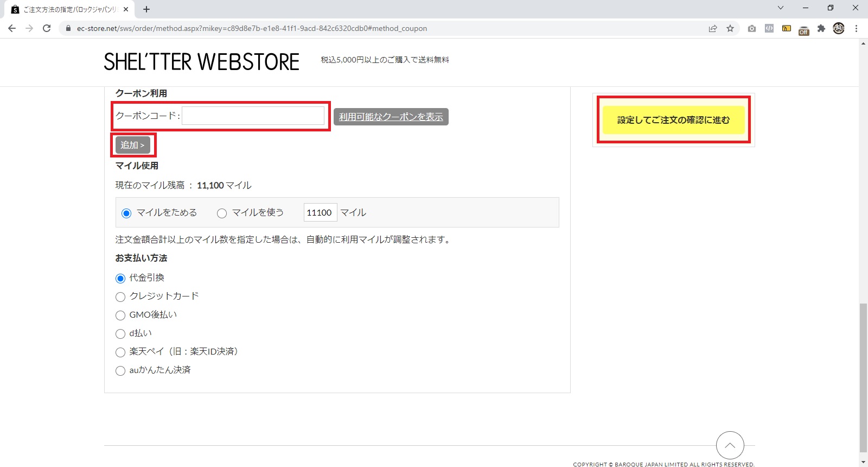Go back to the previous page
868x467 pixels.
point(12,28)
